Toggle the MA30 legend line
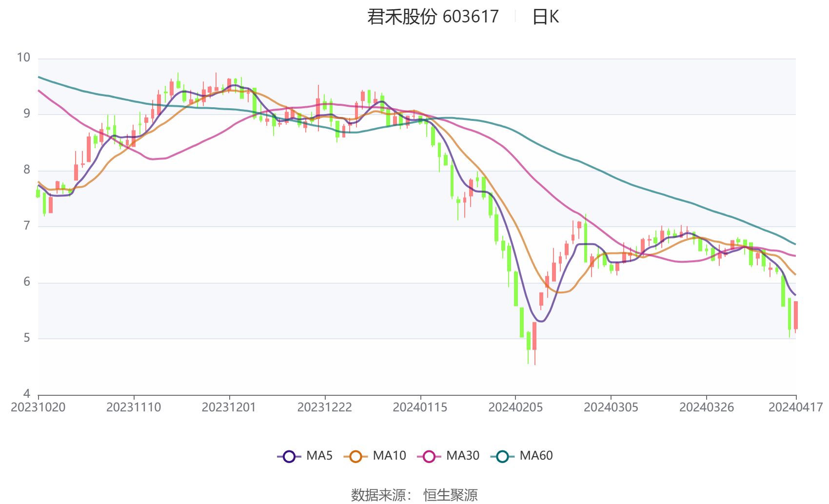 pyautogui.click(x=448, y=456)
